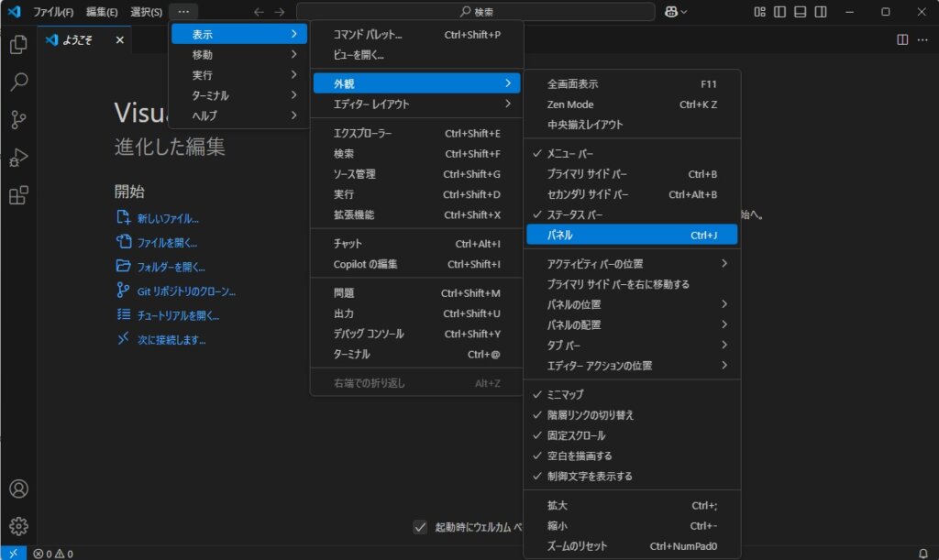The height and width of the screenshot is (560, 939).
Task: Select セカンダリ サイド バー menu item
Action: (x=632, y=194)
